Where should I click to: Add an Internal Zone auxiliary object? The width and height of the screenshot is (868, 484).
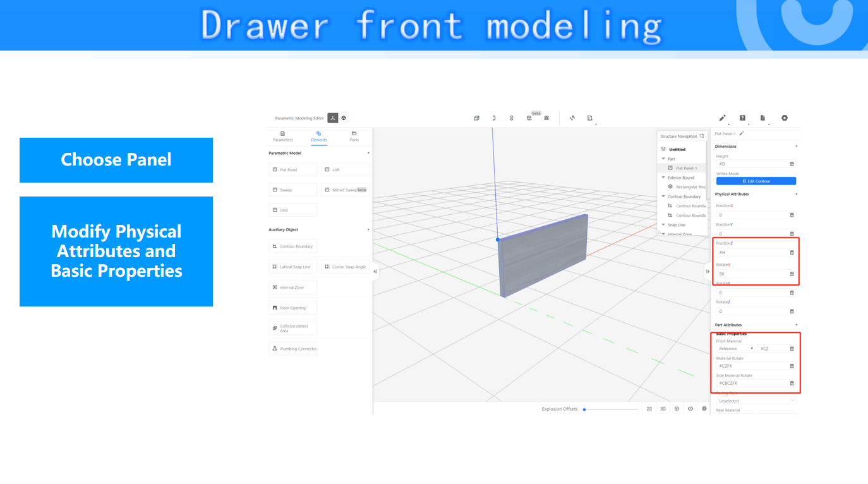pos(292,287)
